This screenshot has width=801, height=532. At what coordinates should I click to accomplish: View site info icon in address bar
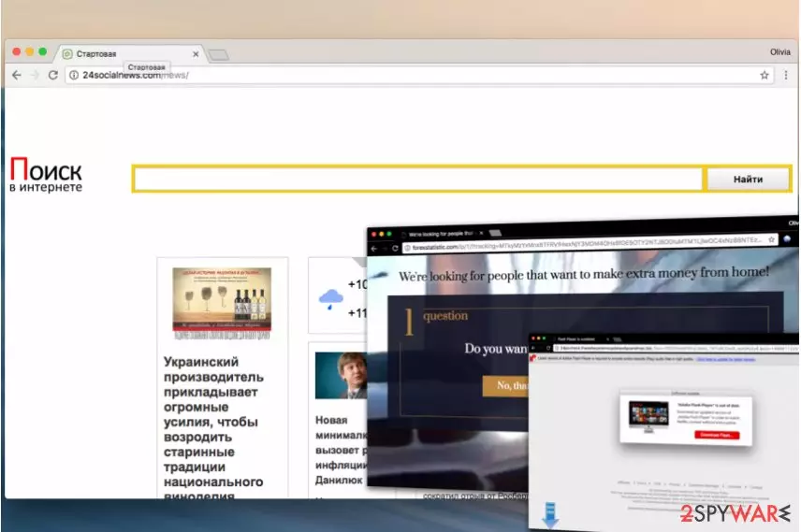click(74, 75)
